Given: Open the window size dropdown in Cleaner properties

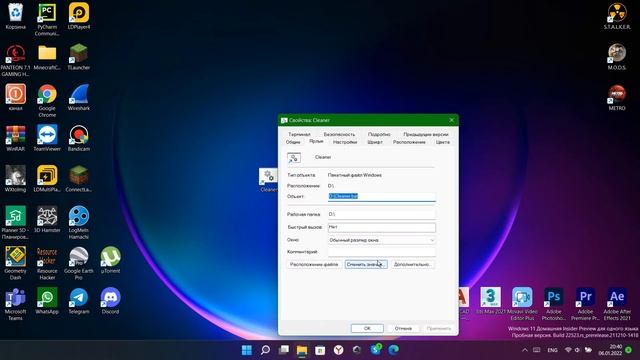Looking at the screenshot, I should point(382,240).
